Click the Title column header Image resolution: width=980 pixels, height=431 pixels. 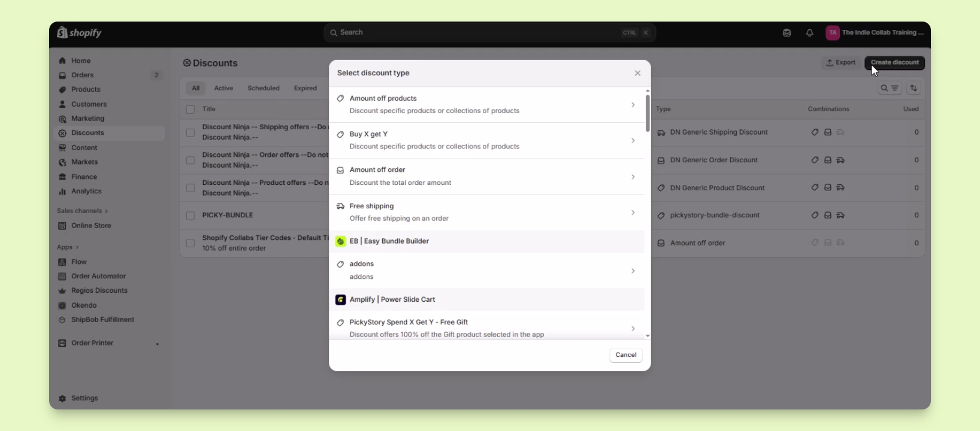tap(209, 110)
